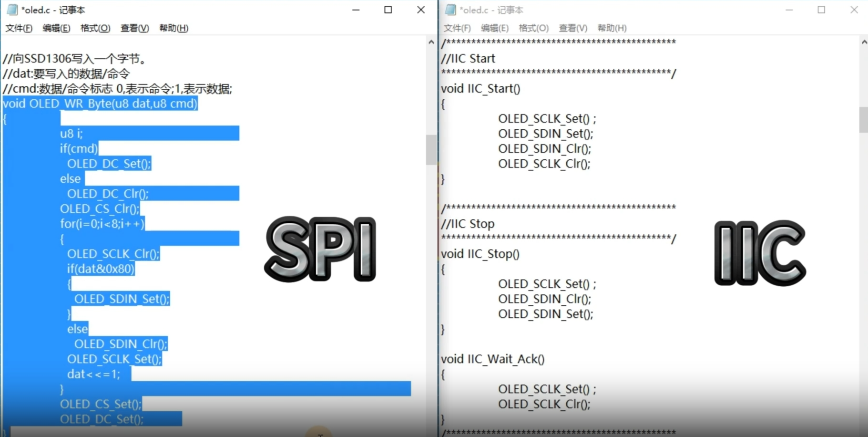This screenshot has height=437, width=868.
Task: Click the right window title '*oled.c - 记事本'
Action: click(x=491, y=10)
